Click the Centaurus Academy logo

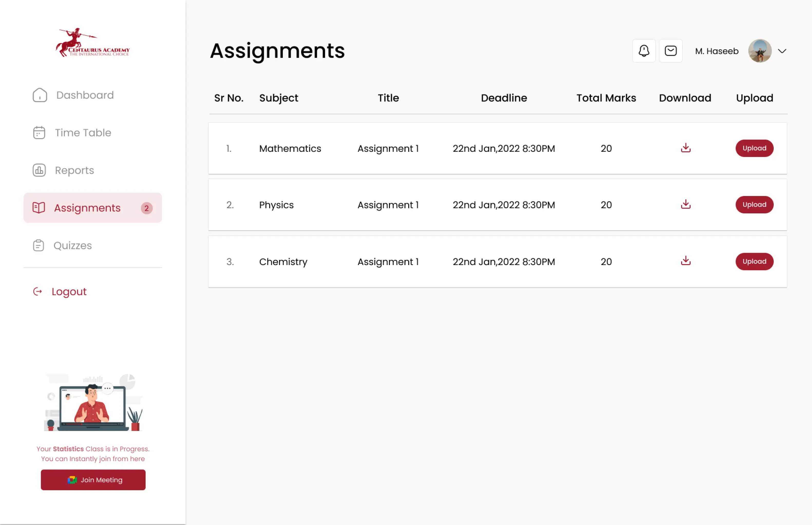tap(93, 43)
